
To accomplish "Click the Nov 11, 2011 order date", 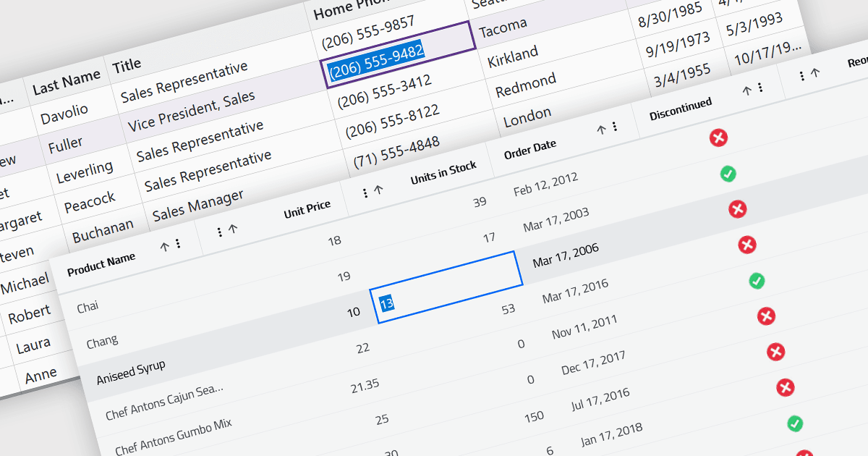I will [x=584, y=327].
